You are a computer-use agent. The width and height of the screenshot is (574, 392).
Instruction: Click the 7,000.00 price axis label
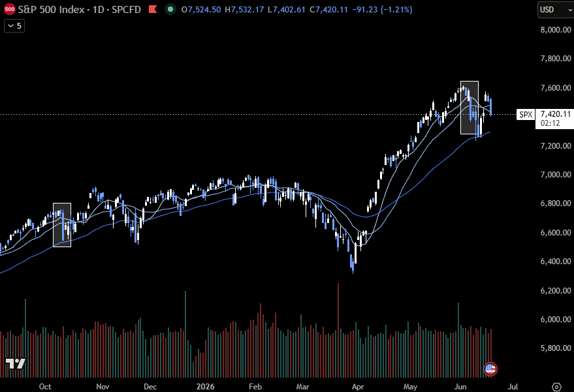(x=556, y=175)
